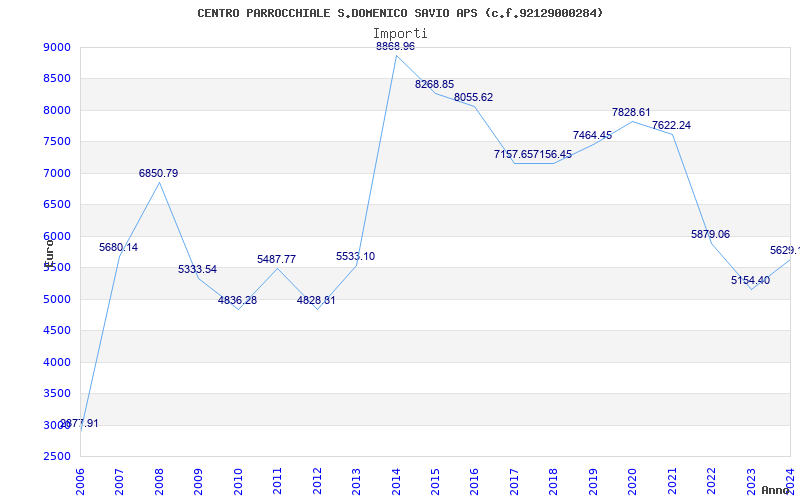
Task: Select year 2015 on the horizontal axis
Action: point(435,482)
